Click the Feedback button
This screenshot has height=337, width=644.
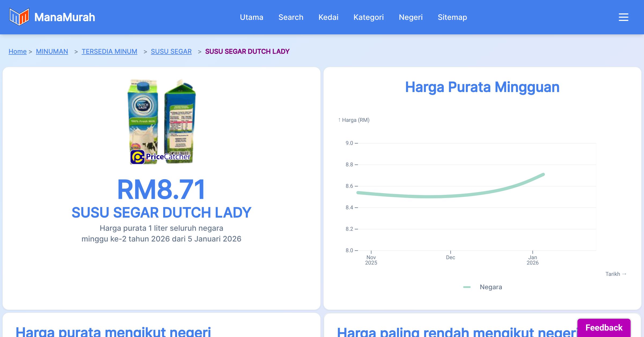(604, 328)
